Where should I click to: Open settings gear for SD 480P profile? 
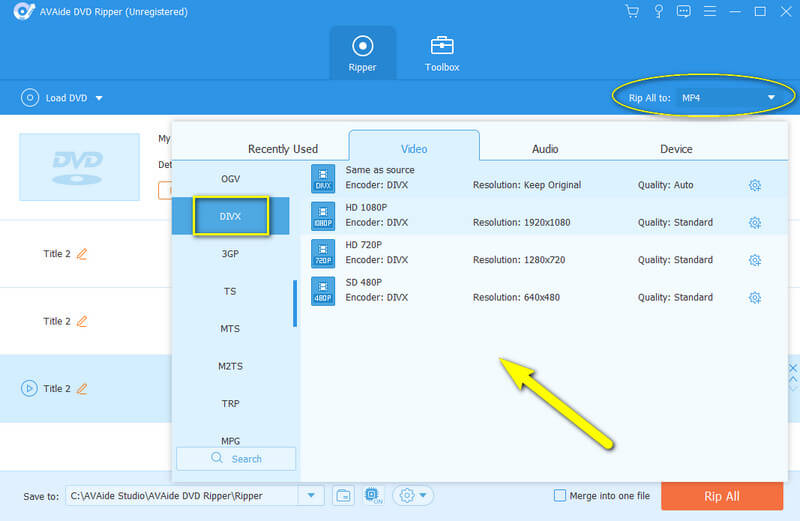click(x=755, y=297)
